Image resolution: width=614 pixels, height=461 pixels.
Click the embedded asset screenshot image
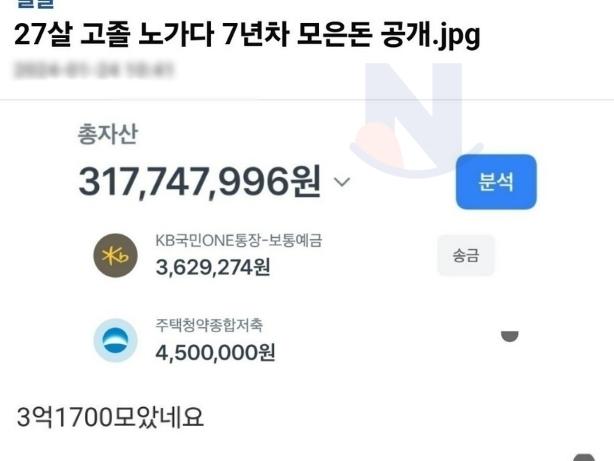307,241
